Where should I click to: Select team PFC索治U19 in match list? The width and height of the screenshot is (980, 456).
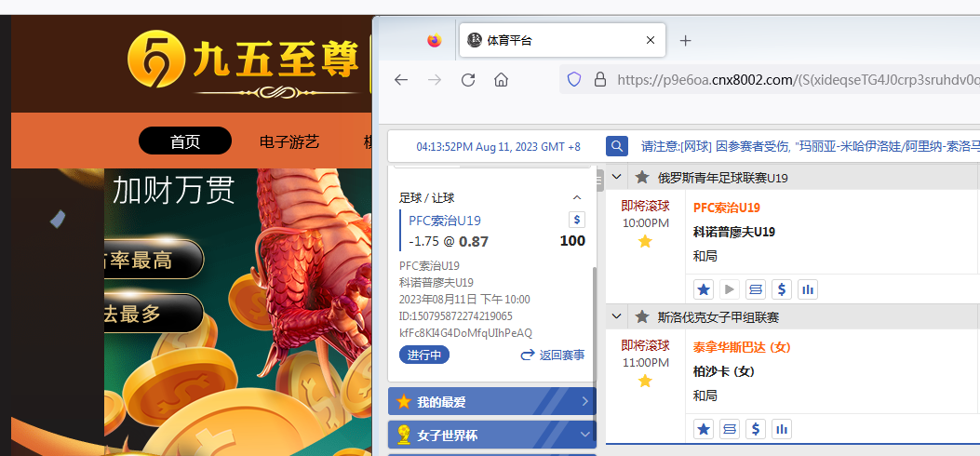pos(726,208)
